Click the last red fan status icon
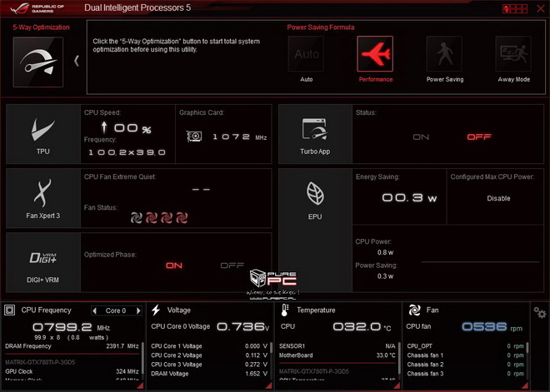550x392 pixels. (x=182, y=217)
